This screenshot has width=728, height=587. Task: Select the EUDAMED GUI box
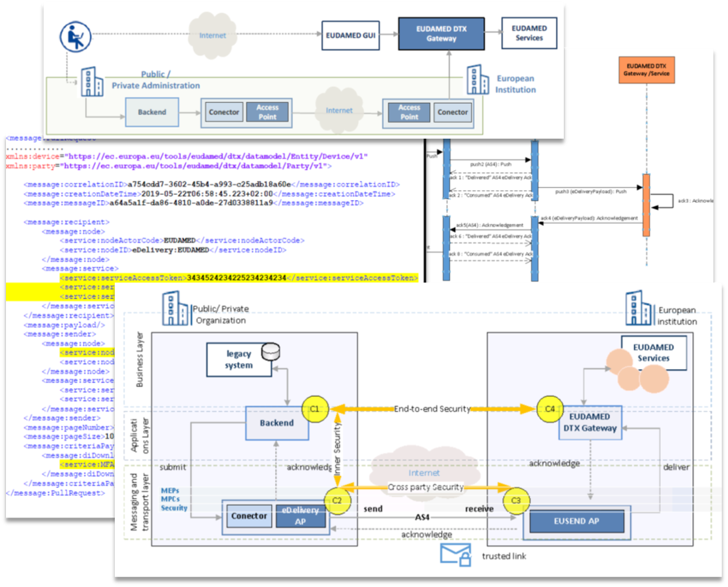click(x=351, y=35)
